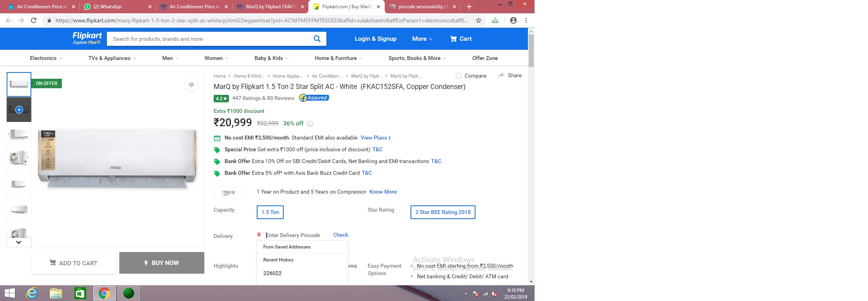Select the 1.5 Ton capacity option
The width and height of the screenshot is (868, 301).
(270, 212)
